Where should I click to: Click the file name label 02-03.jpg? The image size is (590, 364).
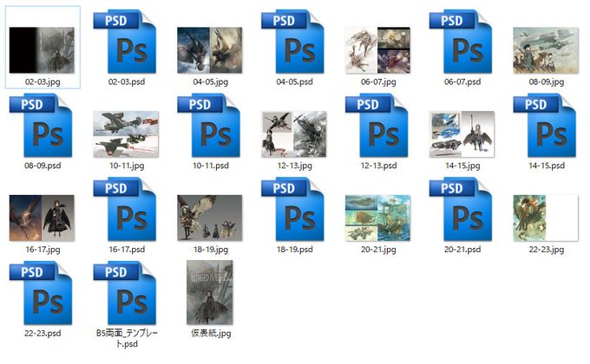pos(43,81)
